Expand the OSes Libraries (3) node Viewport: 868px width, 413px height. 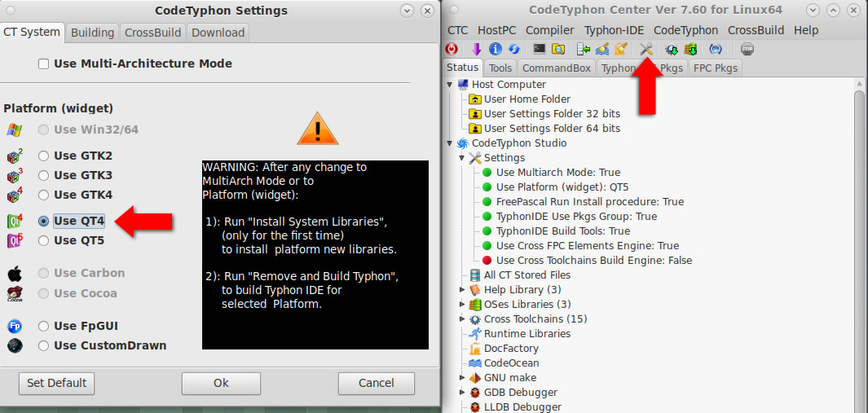(462, 305)
